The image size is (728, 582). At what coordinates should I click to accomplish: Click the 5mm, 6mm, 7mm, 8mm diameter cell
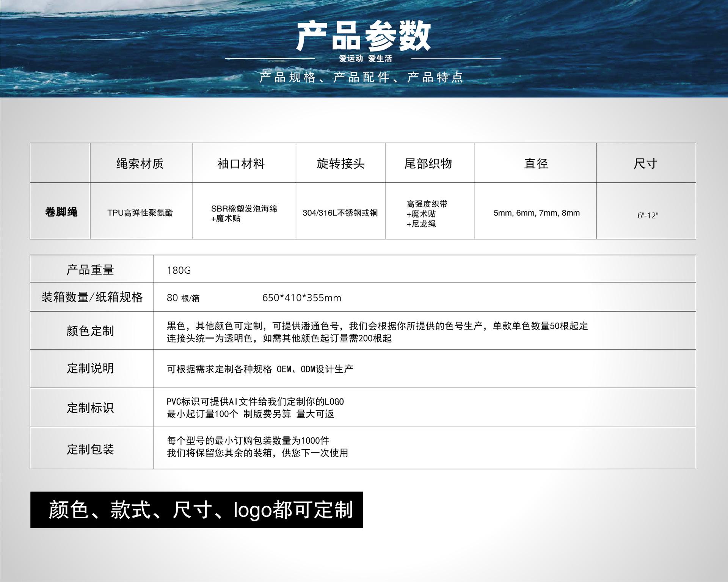(537, 213)
